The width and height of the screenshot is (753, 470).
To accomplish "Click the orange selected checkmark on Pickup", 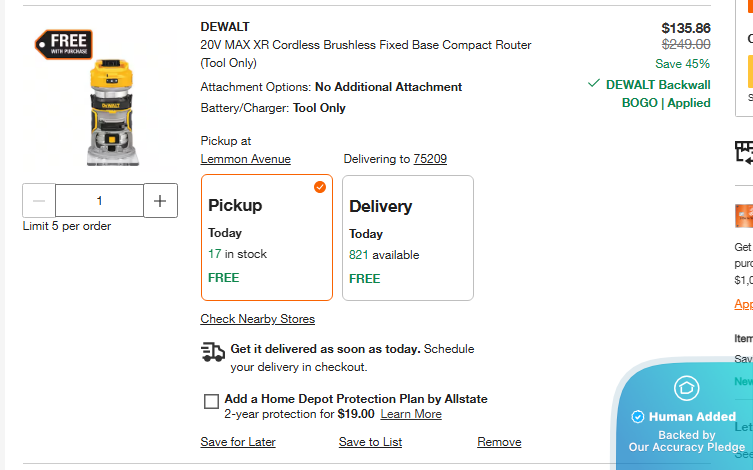I will (x=320, y=187).
